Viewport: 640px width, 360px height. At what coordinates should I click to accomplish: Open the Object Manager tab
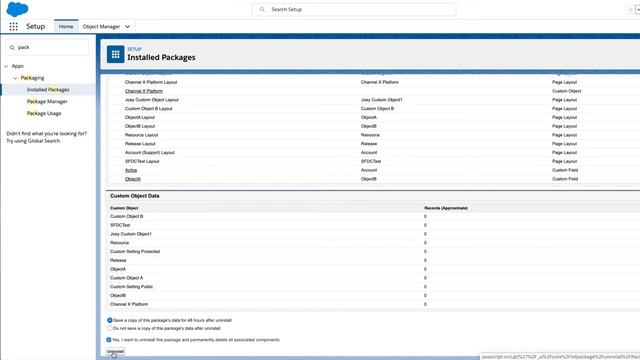tap(101, 27)
